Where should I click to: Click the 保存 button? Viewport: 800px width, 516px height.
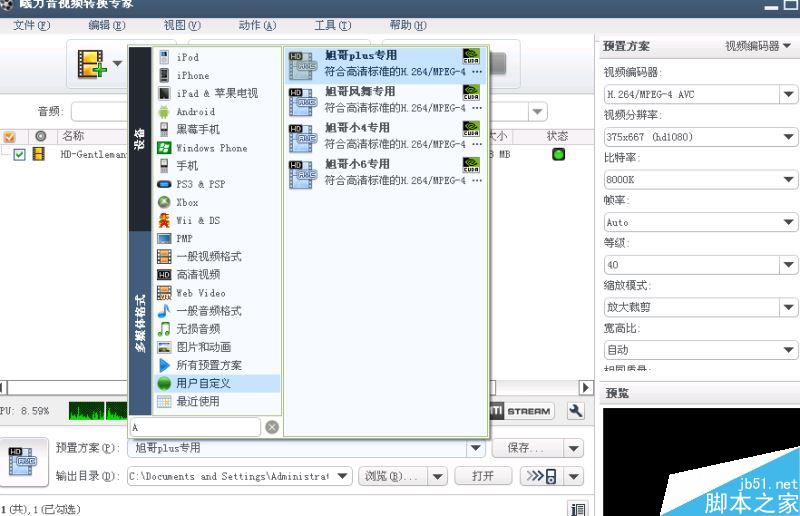(x=527, y=448)
